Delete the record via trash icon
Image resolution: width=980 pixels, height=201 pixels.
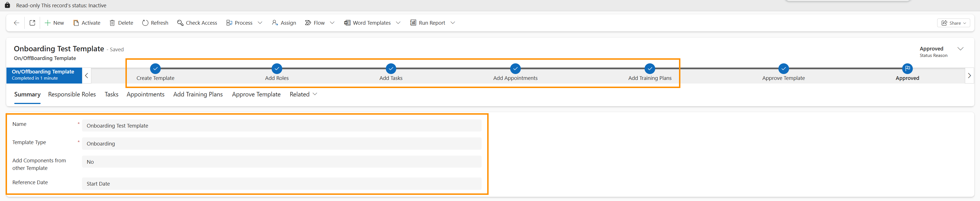(x=112, y=23)
